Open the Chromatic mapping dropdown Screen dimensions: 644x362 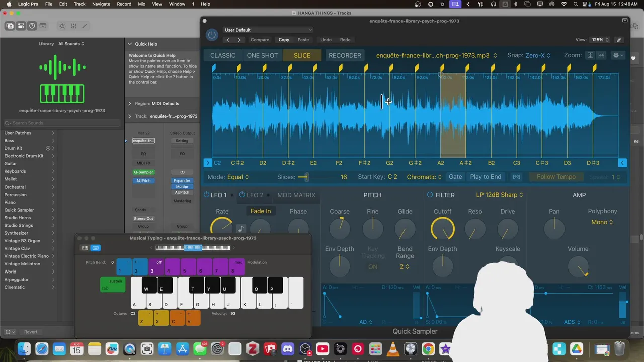click(x=424, y=177)
